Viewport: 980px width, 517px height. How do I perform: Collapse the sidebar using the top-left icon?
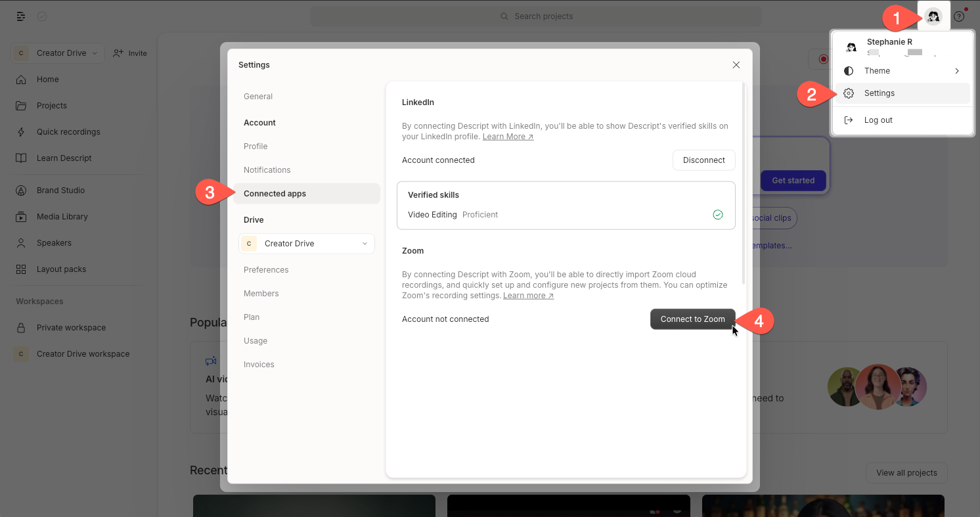[x=20, y=16]
